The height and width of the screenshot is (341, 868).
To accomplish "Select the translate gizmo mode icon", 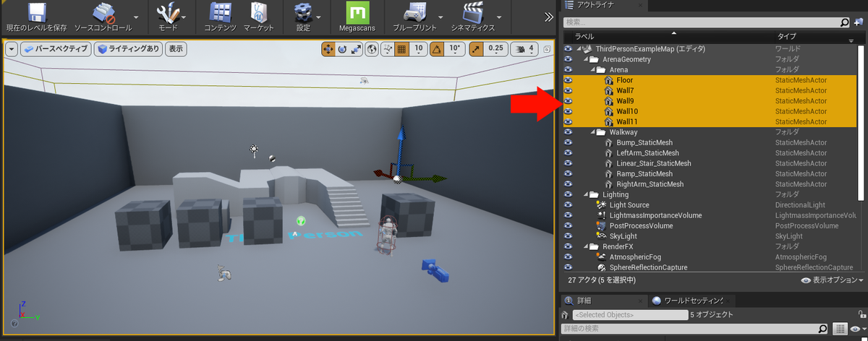I will (328, 49).
